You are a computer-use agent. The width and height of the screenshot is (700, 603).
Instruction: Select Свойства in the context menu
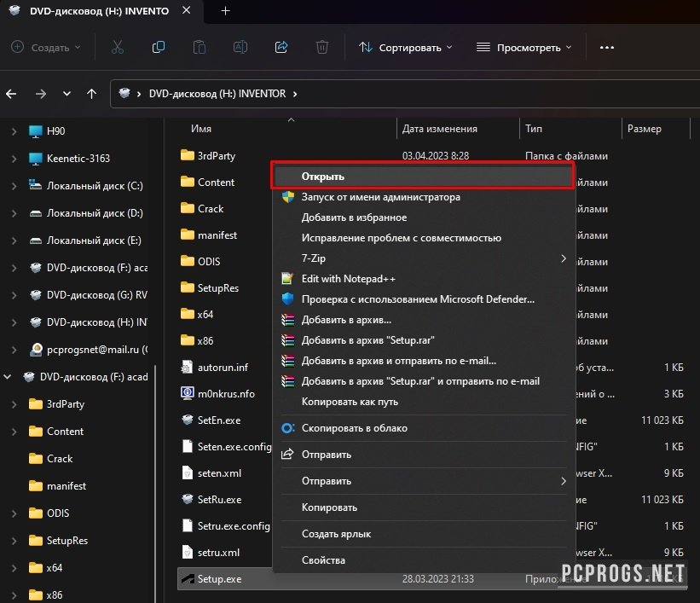pos(323,560)
